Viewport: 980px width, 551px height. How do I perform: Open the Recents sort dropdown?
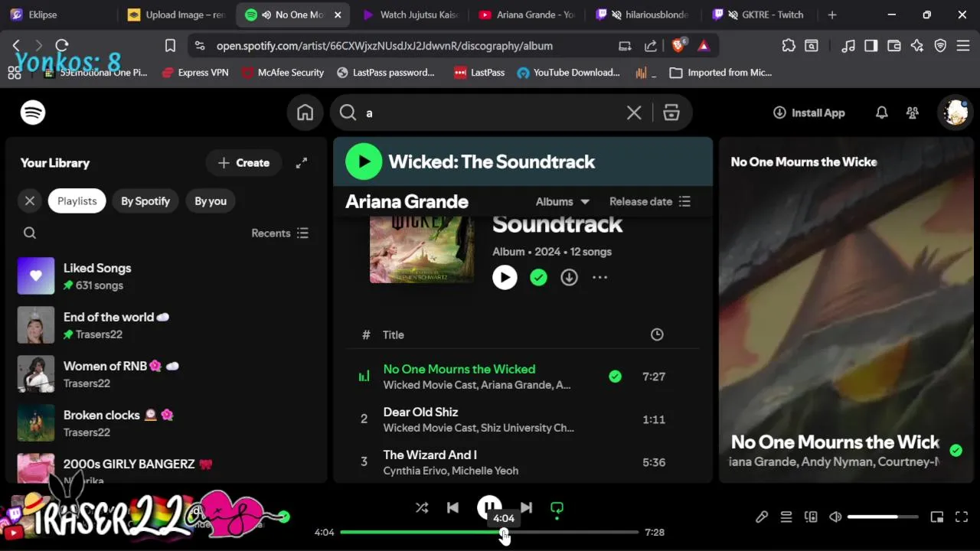(x=280, y=233)
